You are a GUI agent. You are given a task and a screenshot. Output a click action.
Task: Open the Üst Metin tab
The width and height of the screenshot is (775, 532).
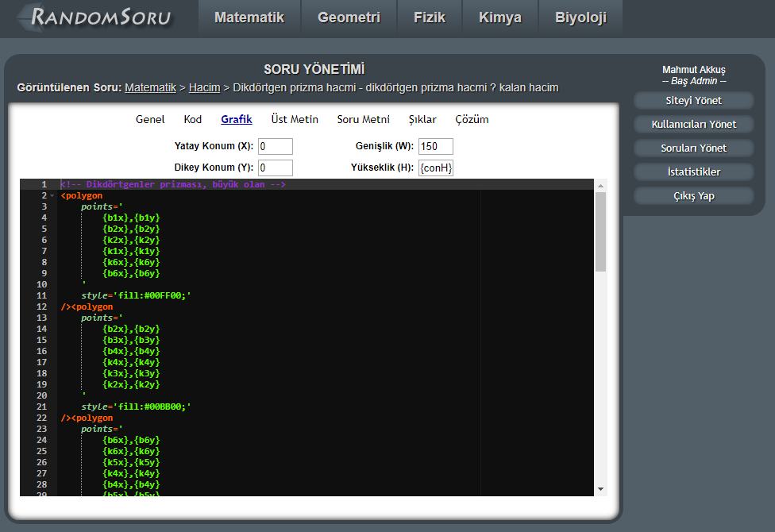[x=295, y=119]
